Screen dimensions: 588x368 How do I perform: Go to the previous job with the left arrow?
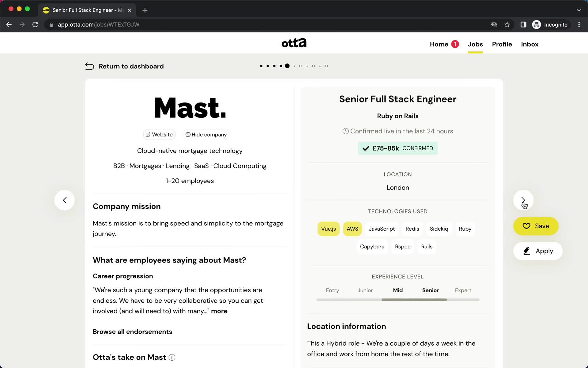(65, 200)
